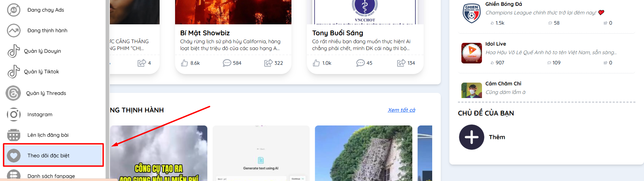Share the Bí Mật Showbiz post
Screen dimensions: 644x181
[268, 63]
